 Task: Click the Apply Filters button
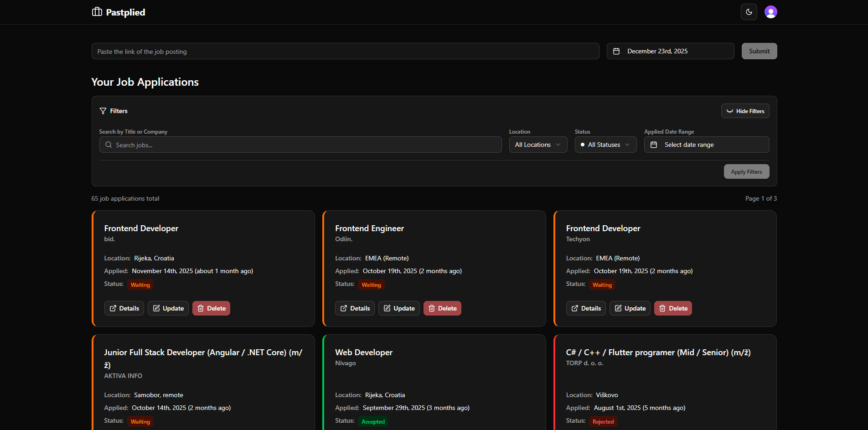point(746,172)
